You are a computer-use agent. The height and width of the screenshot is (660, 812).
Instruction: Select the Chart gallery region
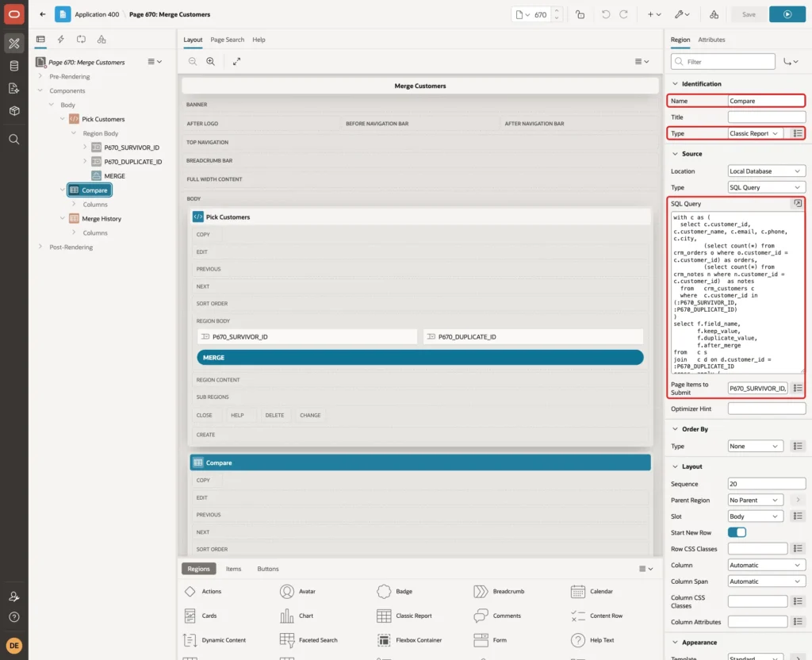pyautogui.click(x=297, y=616)
